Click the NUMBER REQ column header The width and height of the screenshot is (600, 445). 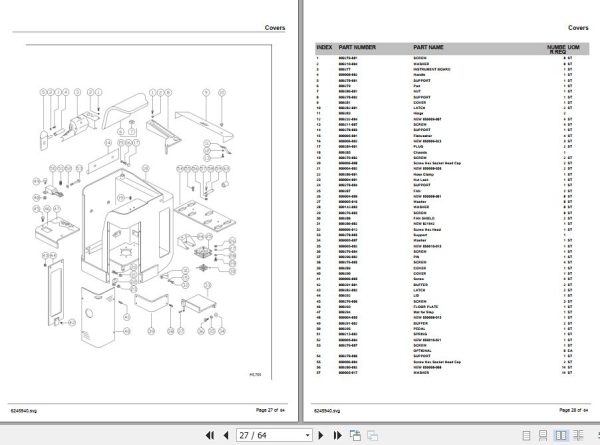557,49
